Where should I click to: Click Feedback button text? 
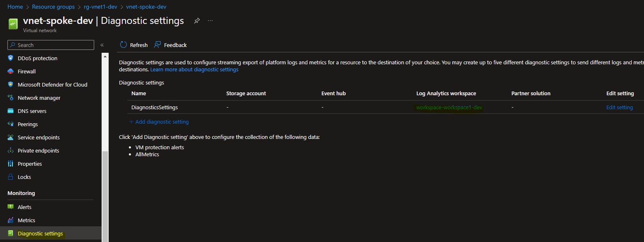tap(175, 45)
